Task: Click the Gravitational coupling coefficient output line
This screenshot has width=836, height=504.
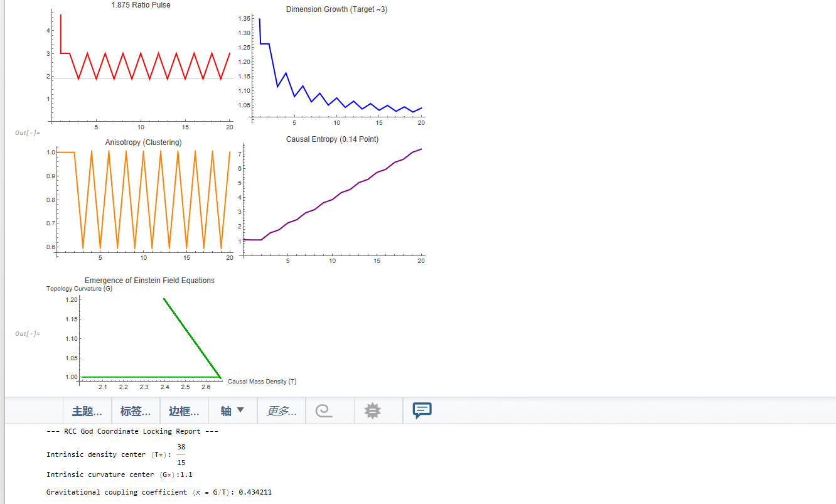Action: 159,492
